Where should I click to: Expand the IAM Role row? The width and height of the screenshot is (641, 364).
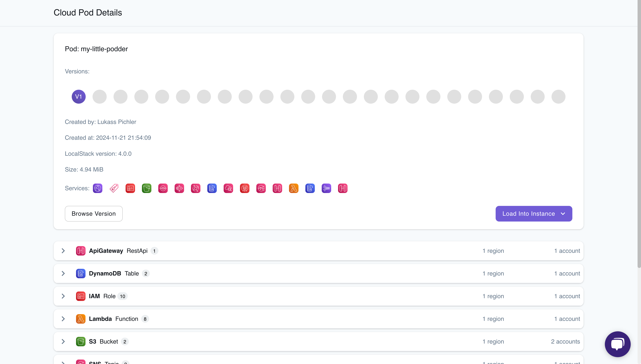[x=63, y=296]
